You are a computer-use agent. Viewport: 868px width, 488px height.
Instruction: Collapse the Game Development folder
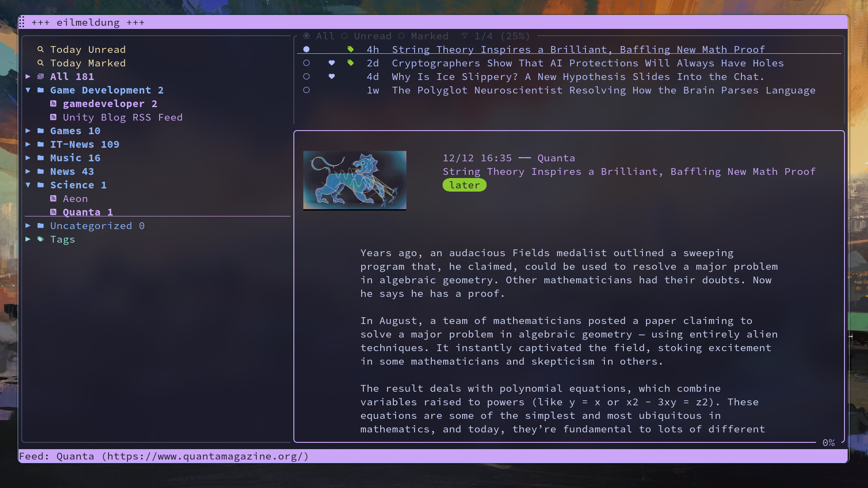coord(28,90)
